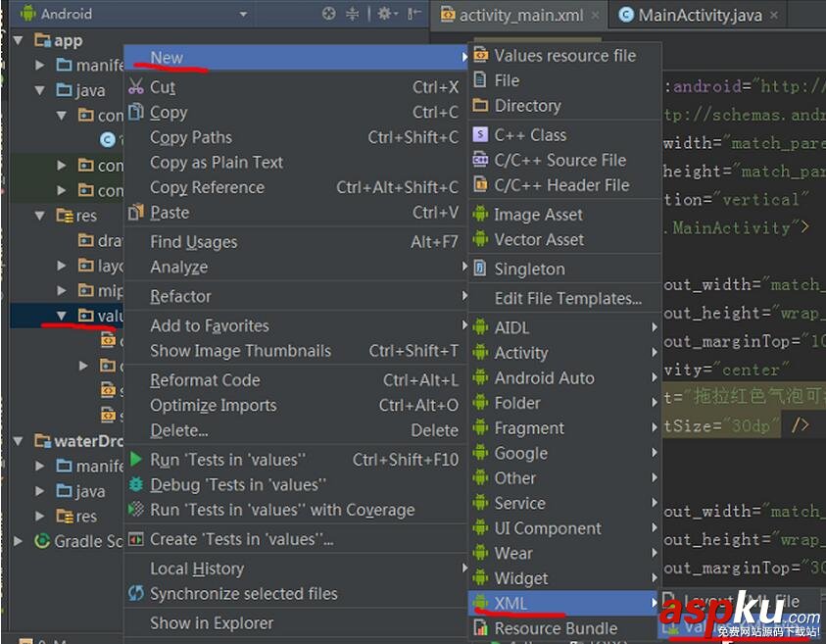Open the UI Component submenu
826x644 pixels.
click(x=565, y=528)
